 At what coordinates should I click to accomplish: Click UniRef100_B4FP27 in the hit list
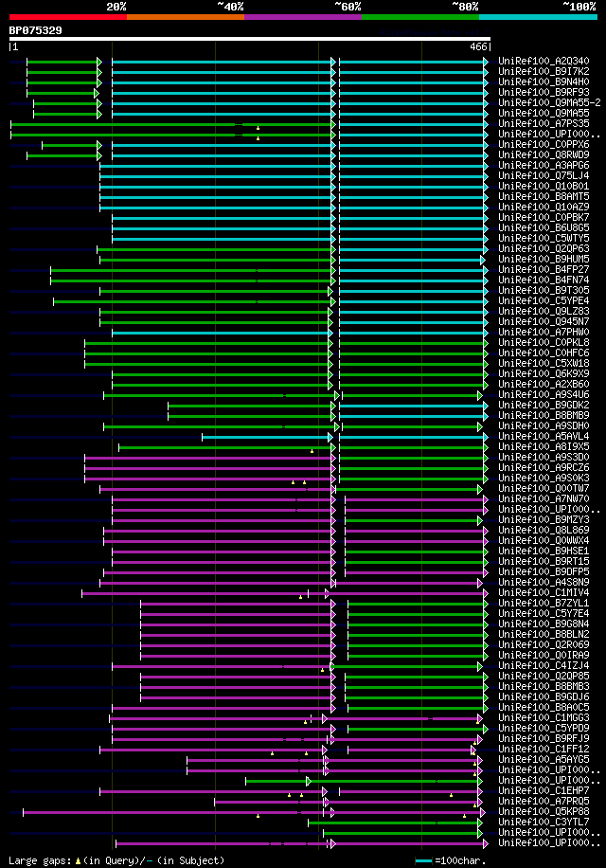coord(544,269)
